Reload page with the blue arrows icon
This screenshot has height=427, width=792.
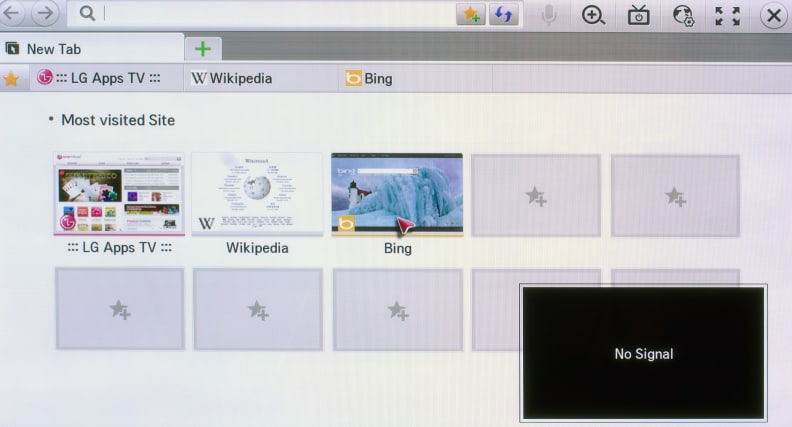click(x=503, y=14)
